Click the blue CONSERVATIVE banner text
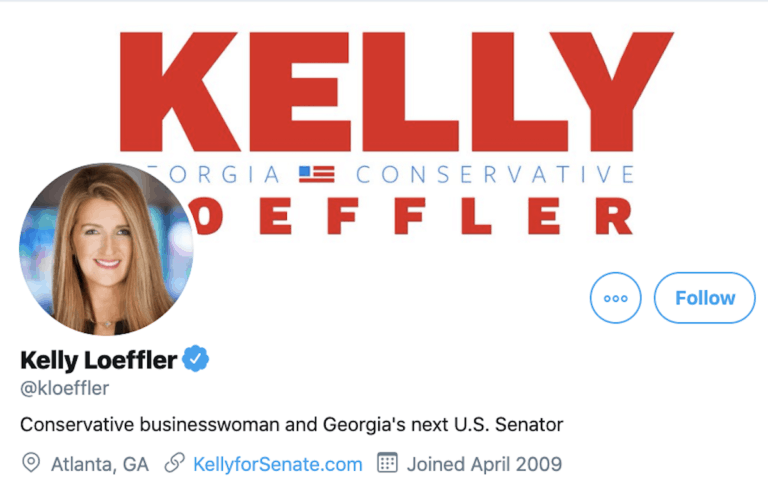Viewport: 768px width, 490px height. [x=495, y=175]
